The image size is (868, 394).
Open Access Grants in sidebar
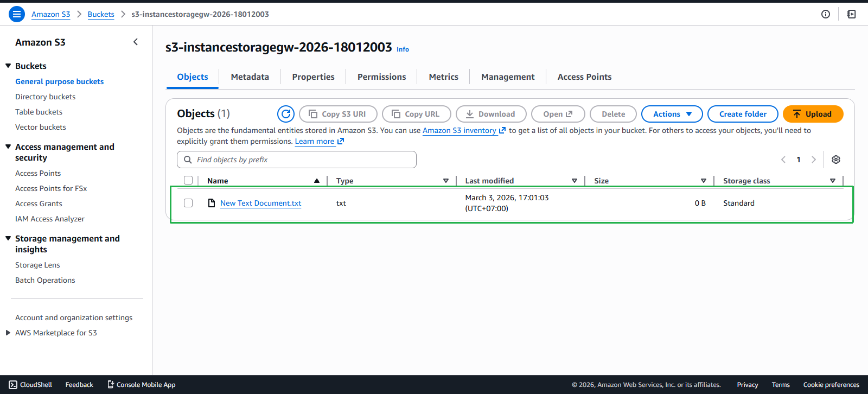pos(39,204)
